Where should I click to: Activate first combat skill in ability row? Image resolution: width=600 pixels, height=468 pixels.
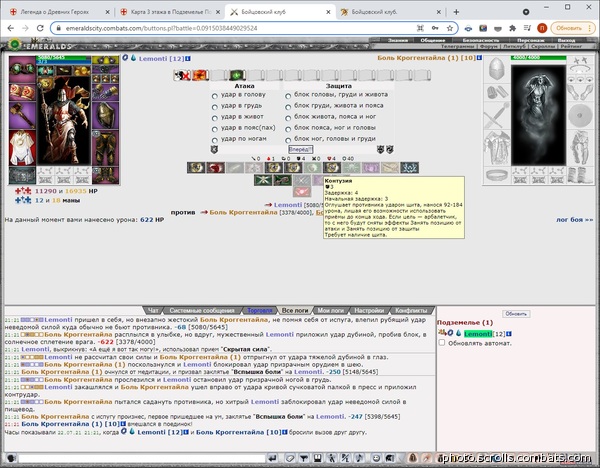(x=196, y=168)
